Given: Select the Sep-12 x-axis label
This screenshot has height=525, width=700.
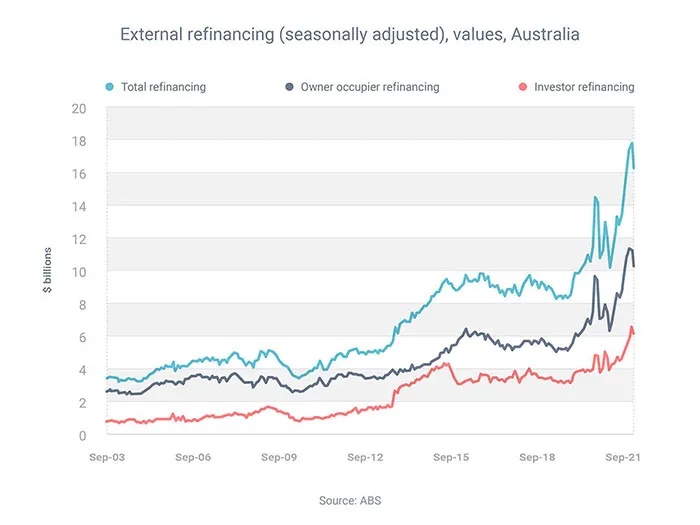Looking at the screenshot, I should (365, 456).
